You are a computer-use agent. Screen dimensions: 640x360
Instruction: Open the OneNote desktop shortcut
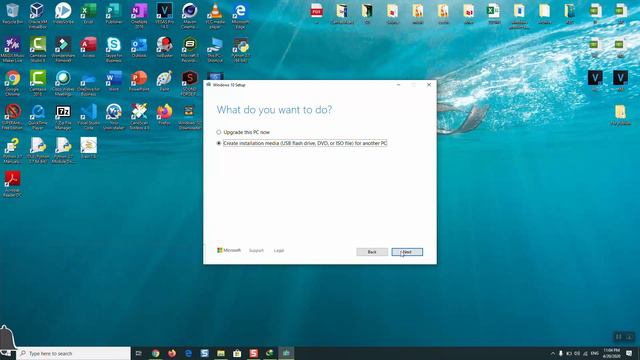(139, 16)
